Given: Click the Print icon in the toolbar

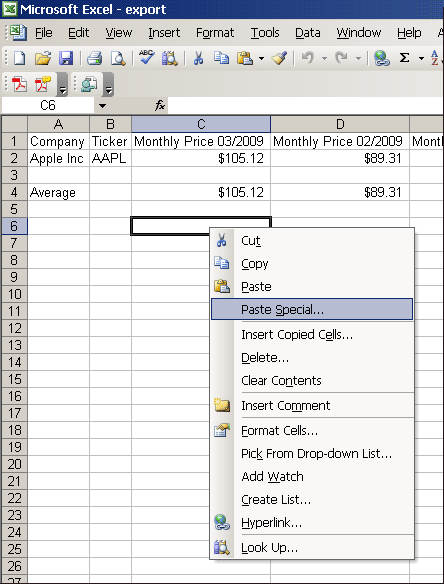Looking at the screenshot, I should pos(95,58).
